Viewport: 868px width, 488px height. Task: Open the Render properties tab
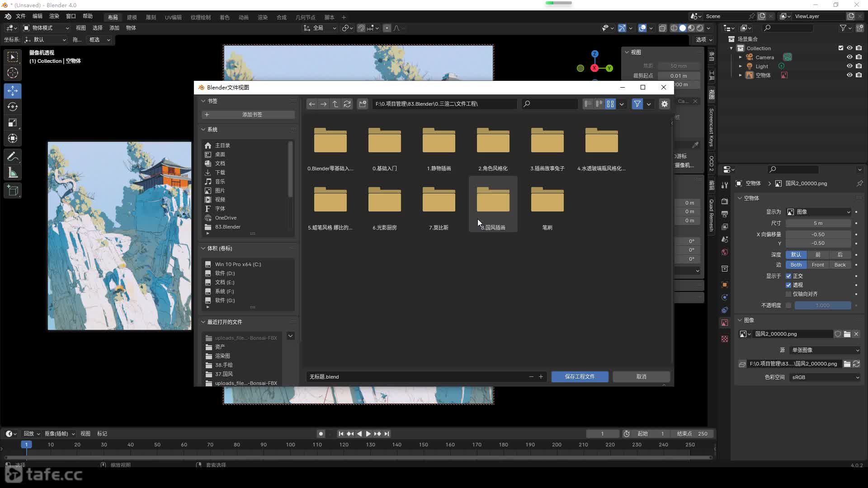725,201
